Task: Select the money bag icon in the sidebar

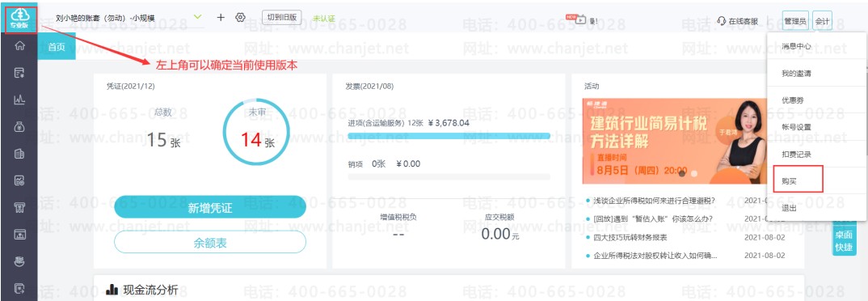Action: 19,127
